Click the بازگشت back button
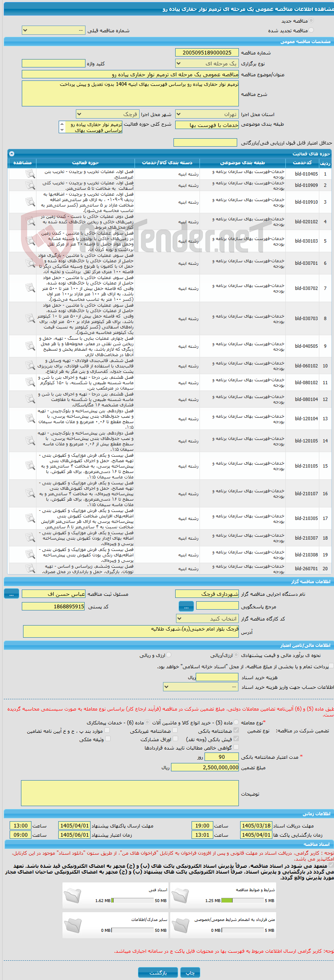The image size is (334, 980). click(x=158, y=972)
